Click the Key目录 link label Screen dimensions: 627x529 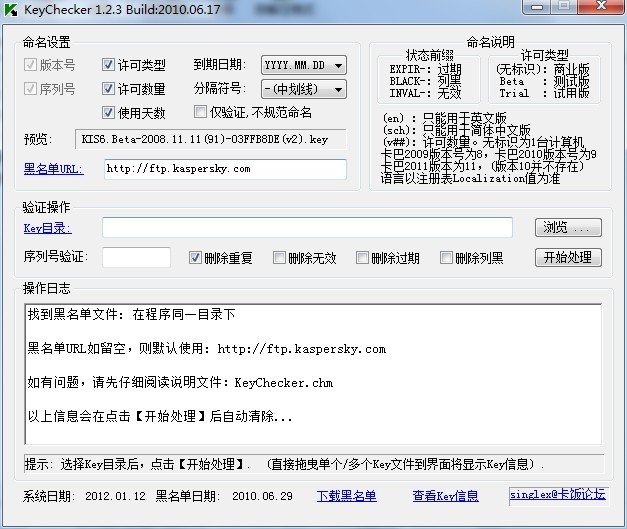click(x=48, y=228)
